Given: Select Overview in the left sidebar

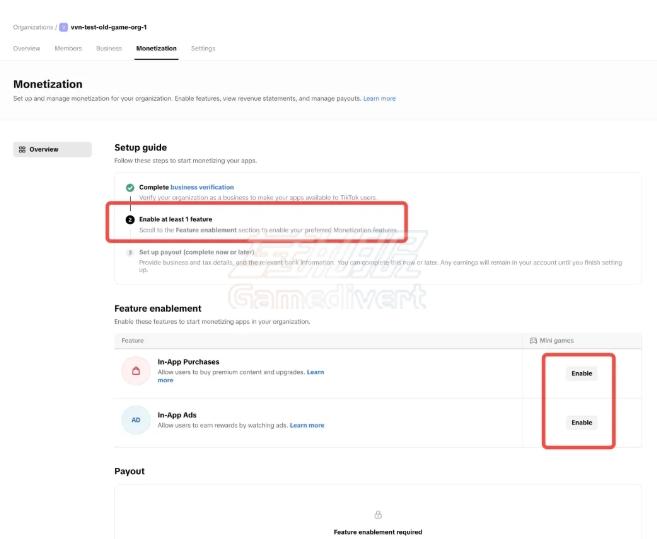Looking at the screenshot, I should pos(52,150).
